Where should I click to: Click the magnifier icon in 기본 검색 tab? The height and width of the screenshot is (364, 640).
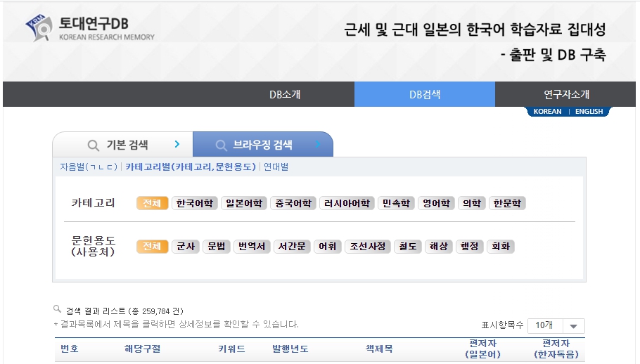tap(93, 145)
